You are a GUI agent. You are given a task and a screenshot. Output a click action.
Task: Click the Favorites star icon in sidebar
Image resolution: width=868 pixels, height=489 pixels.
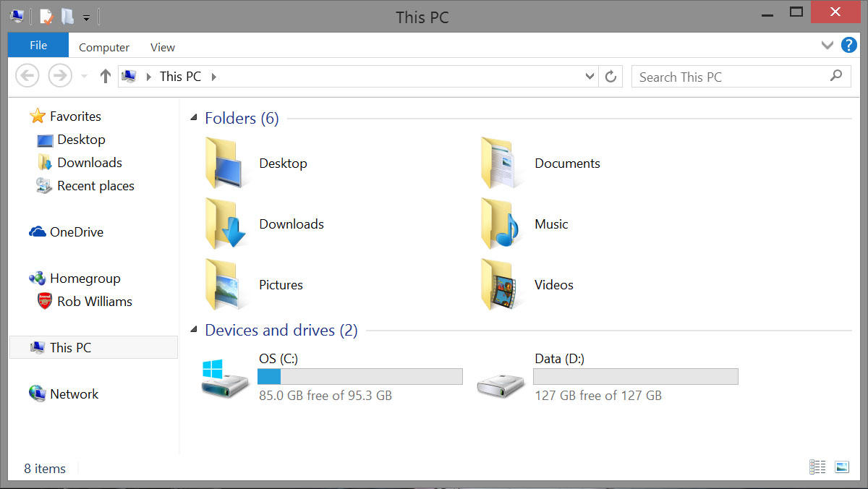pos(37,116)
